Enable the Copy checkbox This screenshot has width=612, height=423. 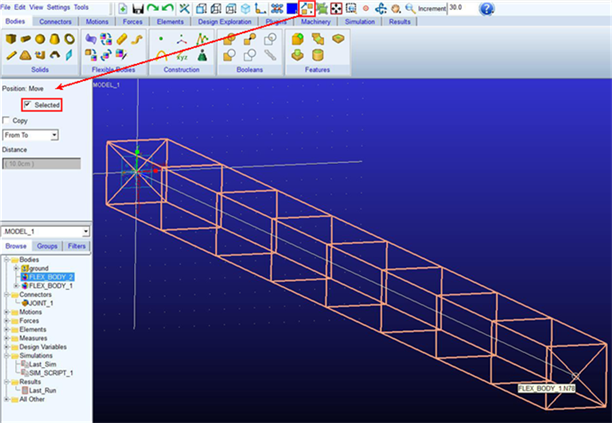coord(6,120)
